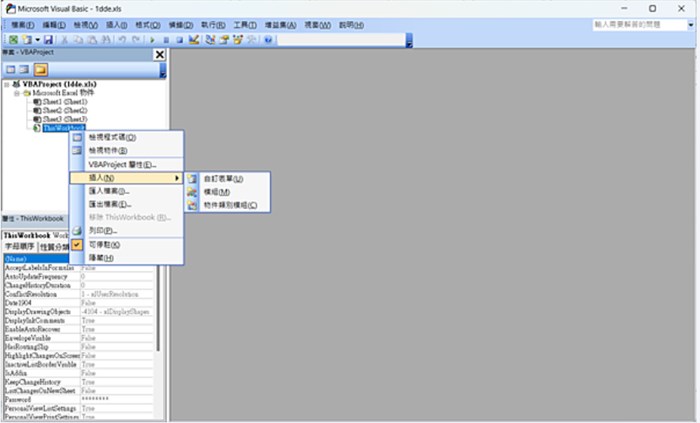Screen dimensions: 700x423
Task: Click the Design Mode toolbar icon
Action: tap(194, 39)
